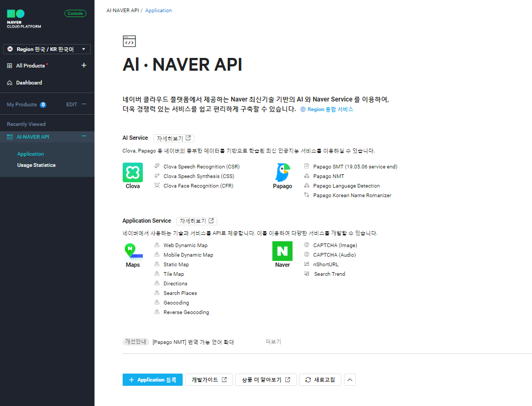Click the Search Trend icon
Screen dimensions: 532x406
point(306,273)
